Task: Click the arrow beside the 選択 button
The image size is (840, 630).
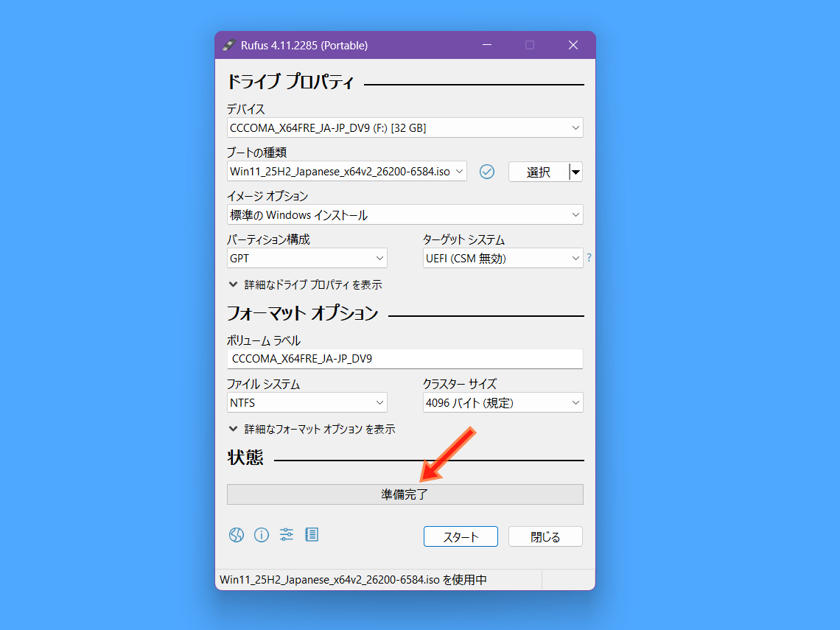Action: point(576,172)
